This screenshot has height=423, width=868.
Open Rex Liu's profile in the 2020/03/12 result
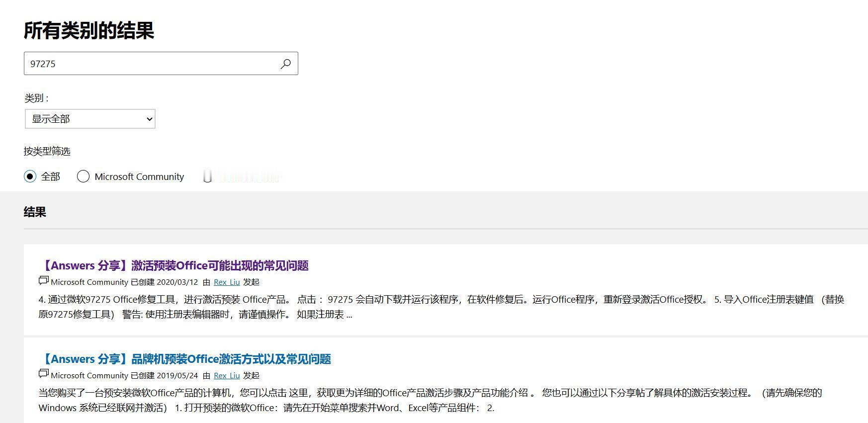coord(227,282)
